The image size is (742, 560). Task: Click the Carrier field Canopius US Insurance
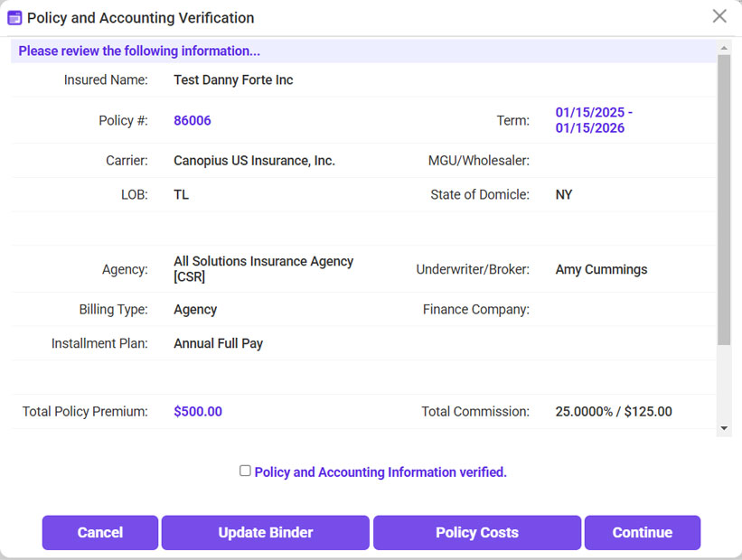[254, 159]
